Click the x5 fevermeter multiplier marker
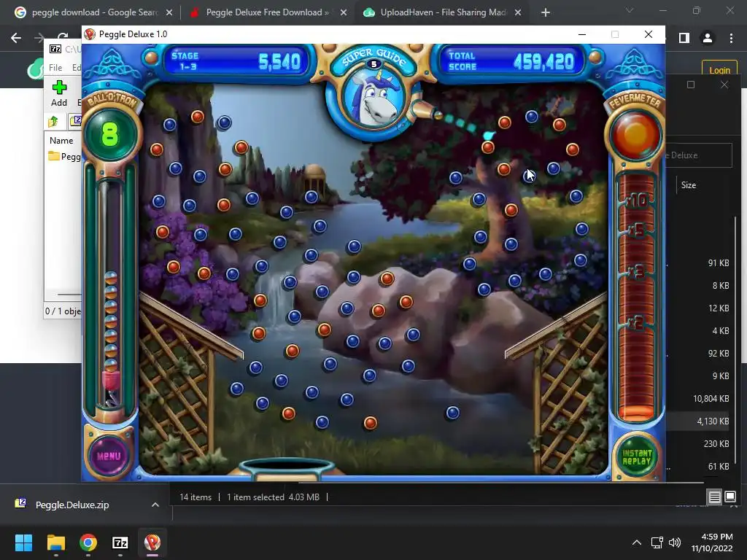Image resolution: width=747 pixels, height=560 pixels. click(636, 231)
